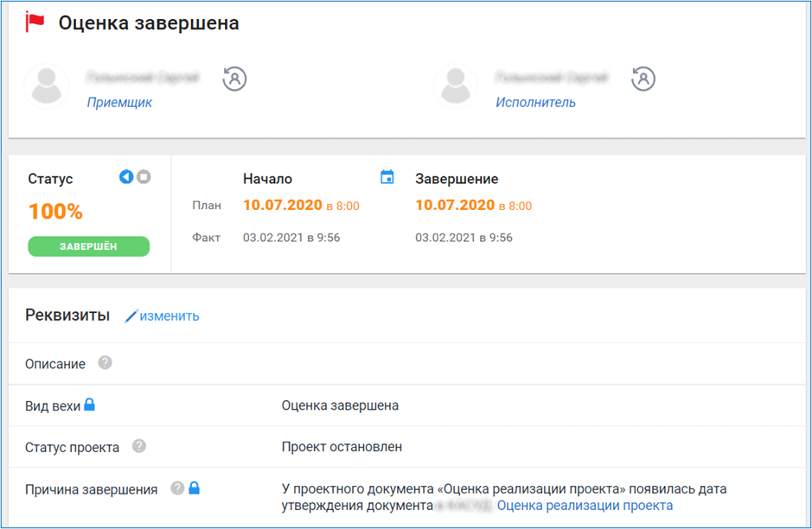
Task: Open the Исполнитель link
Action: (535, 102)
